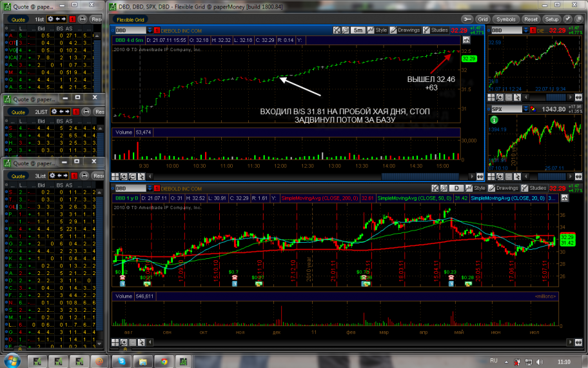Select pointer tool under the SPX chart
Image resolution: width=588 pixels, height=368 pixels.
(x=517, y=176)
